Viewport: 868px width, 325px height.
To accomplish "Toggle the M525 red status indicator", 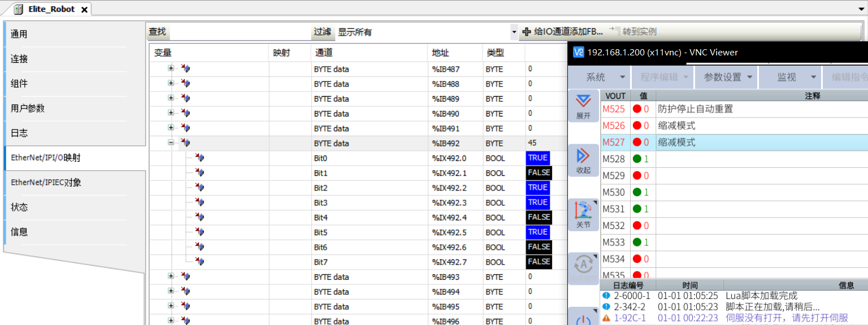I will click(x=637, y=109).
